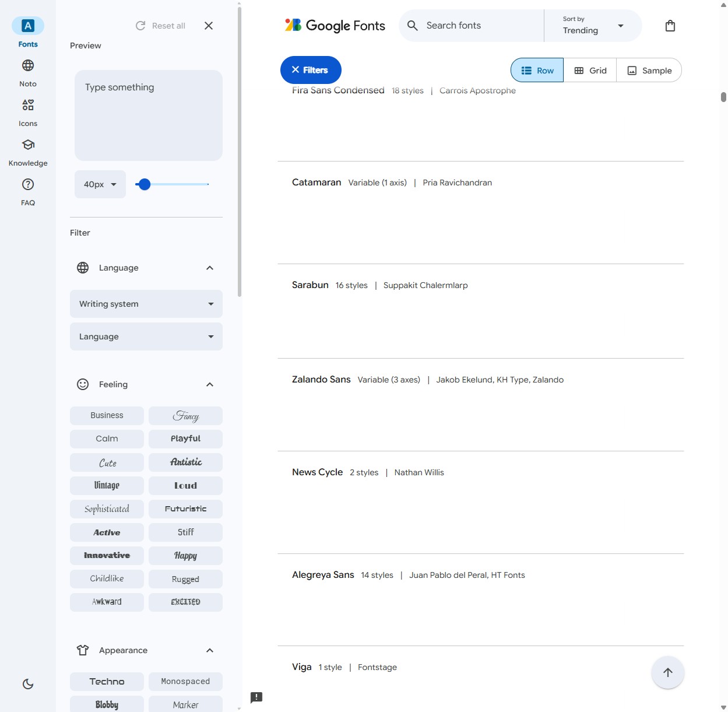Click the Type something preview box

click(x=149, y=115)
